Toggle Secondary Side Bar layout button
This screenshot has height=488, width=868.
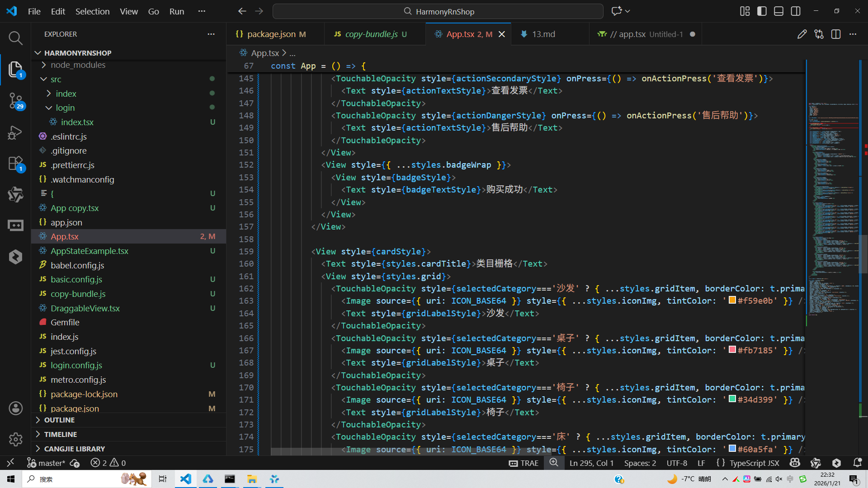point(796,11)
